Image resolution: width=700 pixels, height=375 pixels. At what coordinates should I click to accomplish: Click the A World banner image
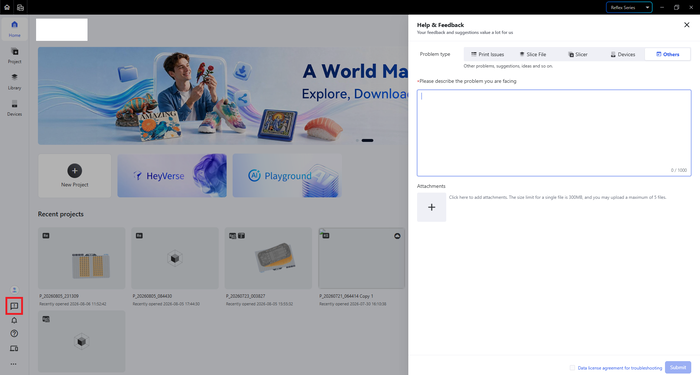point(223,96)
